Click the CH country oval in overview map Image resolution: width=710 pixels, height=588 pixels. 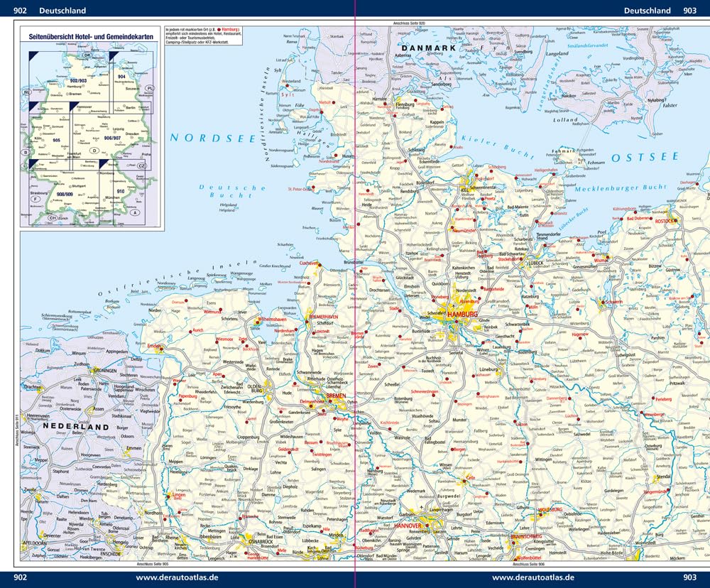52,217
